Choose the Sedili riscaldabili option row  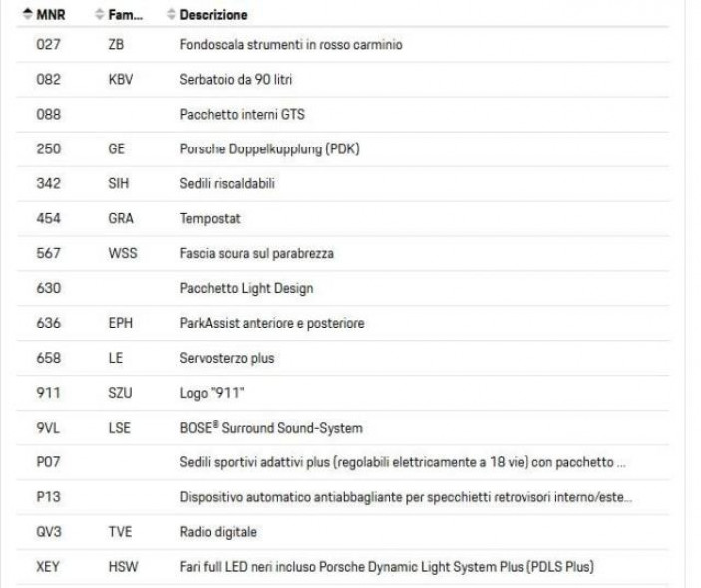[343, 184]
